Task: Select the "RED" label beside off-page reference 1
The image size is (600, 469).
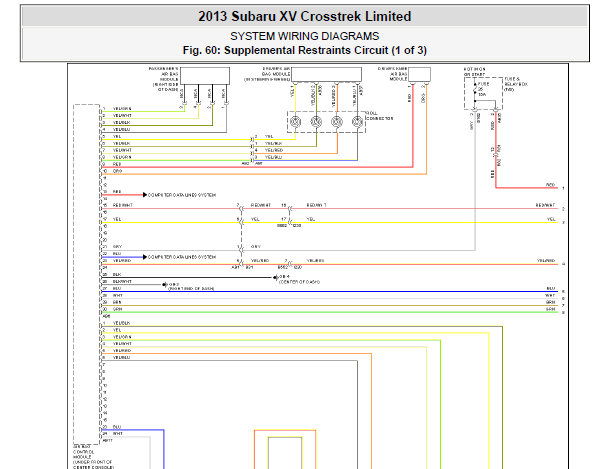Action: pyautogui.click(x=550, y=185)
